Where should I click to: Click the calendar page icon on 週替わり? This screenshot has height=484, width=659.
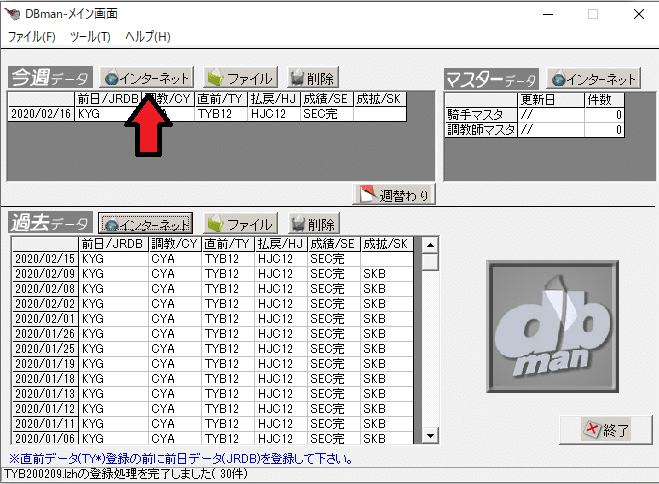coord(367,194)
